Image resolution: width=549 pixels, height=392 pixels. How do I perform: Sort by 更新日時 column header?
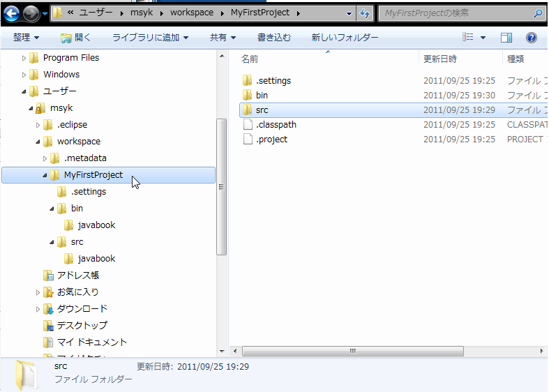click(x=440, y=59)
